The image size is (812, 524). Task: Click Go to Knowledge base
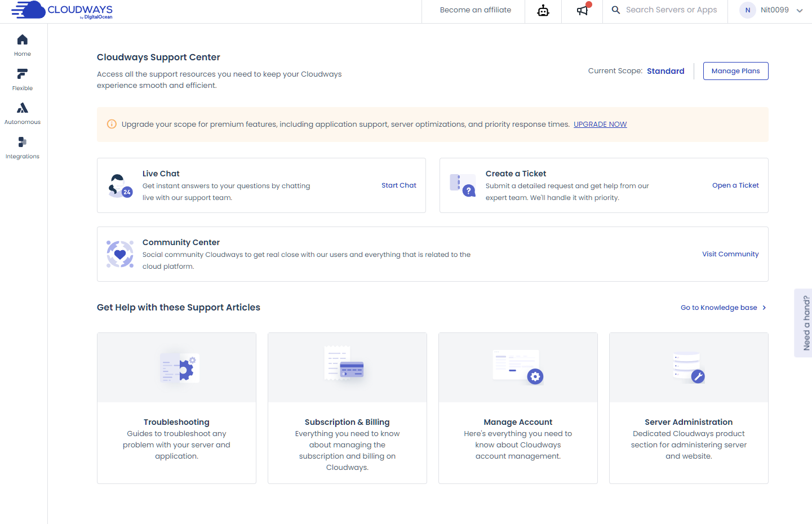pos(719,308)
